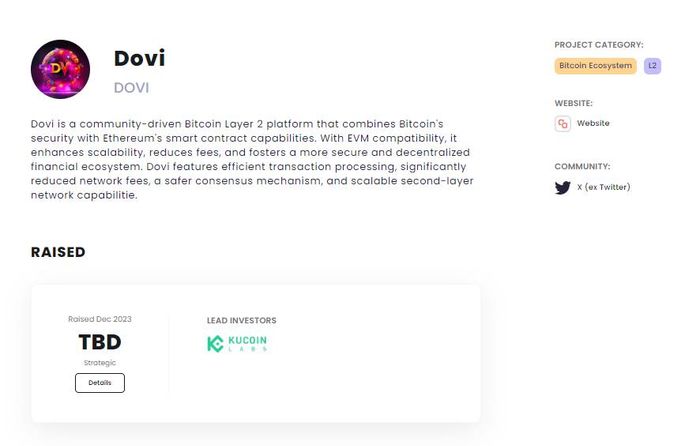Open the X (ex Twitter) link
The image size is (700, 446).
(604, 187)
